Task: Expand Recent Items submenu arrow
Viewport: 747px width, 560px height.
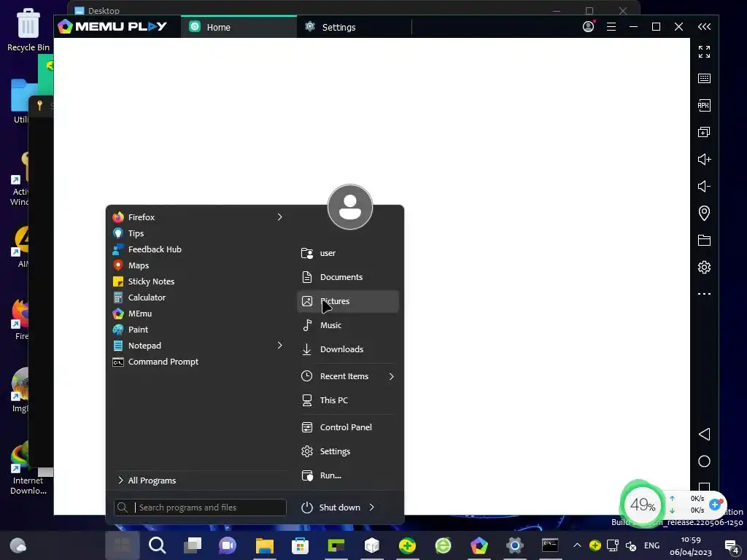Action: pyautogui.click(x=391, y=376)
